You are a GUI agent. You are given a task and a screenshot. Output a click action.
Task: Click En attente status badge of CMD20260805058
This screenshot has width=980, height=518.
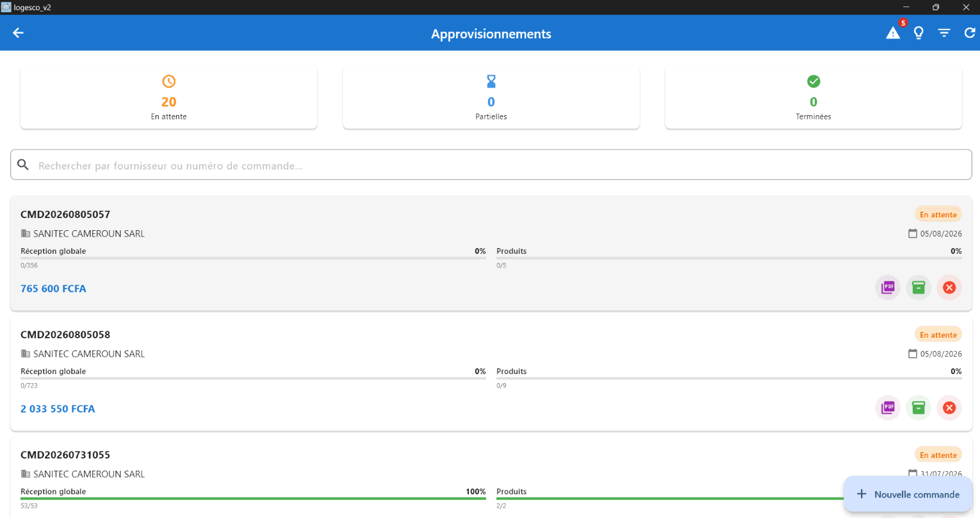[938, 334]
